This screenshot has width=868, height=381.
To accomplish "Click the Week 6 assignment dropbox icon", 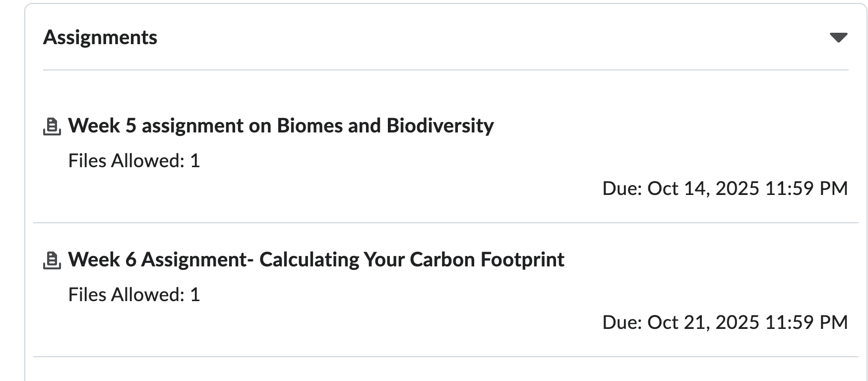I will click(x=52, y=260).
